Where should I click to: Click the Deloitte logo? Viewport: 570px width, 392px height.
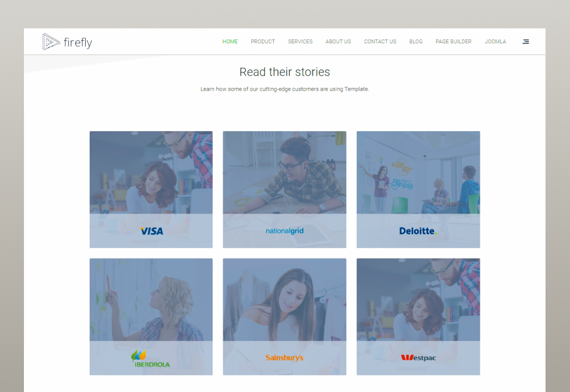(418, 231)
